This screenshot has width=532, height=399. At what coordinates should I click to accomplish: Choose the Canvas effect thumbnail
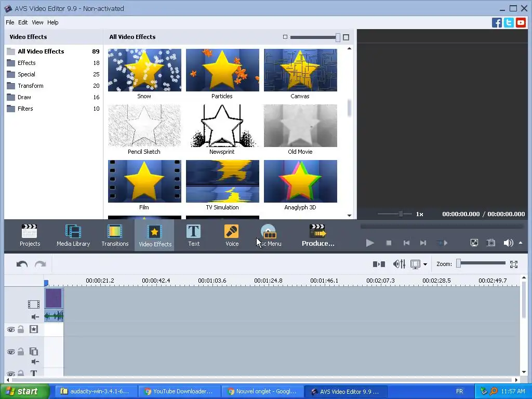pos(301,70)
